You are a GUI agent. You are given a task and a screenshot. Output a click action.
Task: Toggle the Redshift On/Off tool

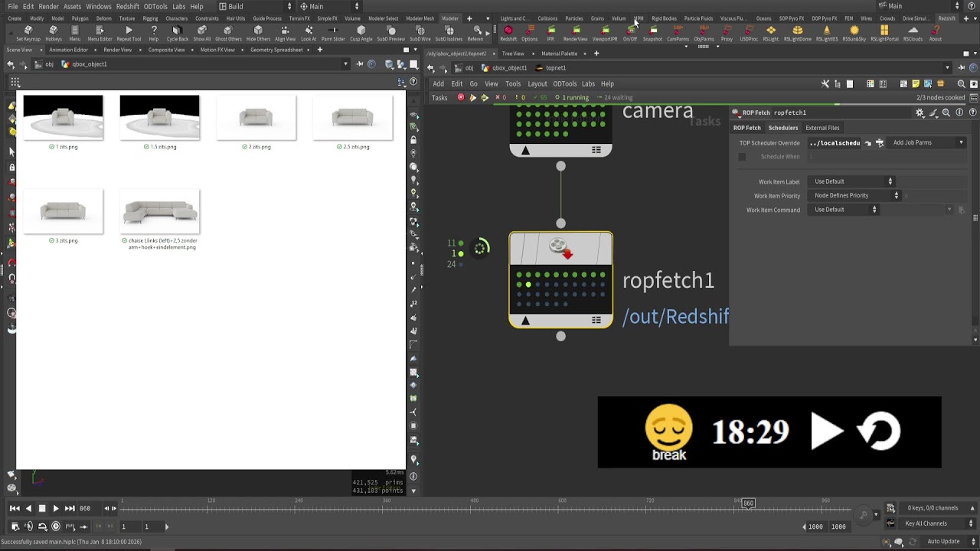point(629,34)
